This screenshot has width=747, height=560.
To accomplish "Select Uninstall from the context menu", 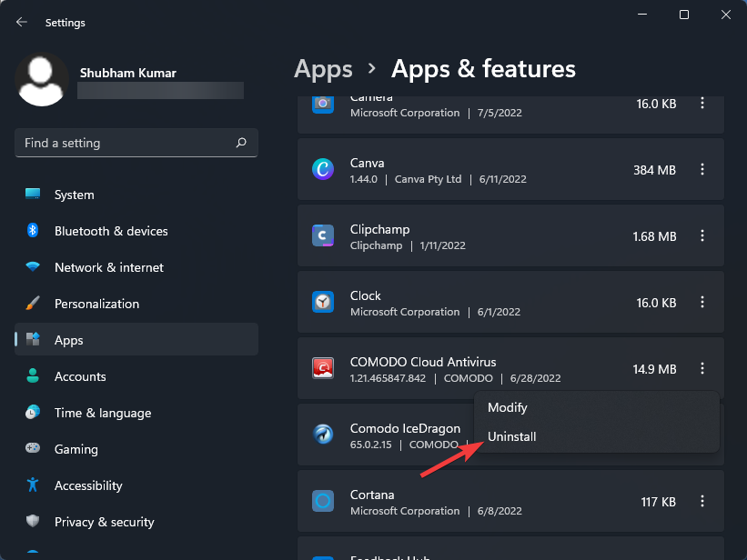I will (512, 436).
